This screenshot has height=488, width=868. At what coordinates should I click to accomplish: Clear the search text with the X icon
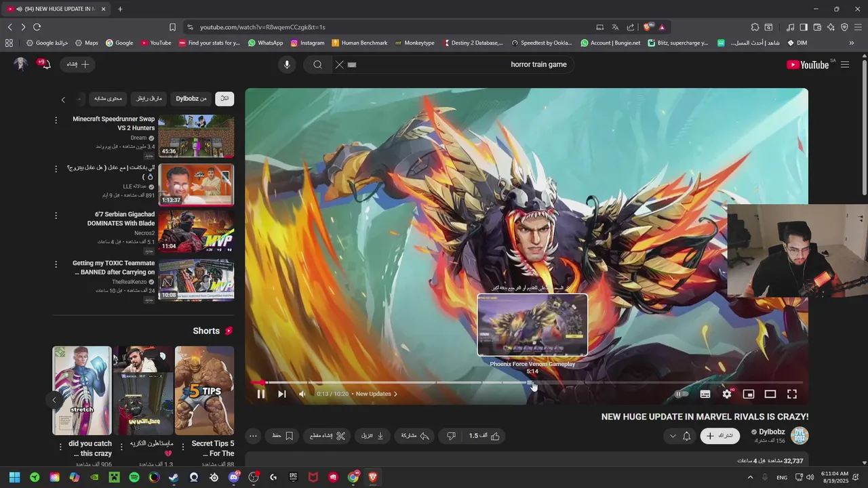(x=339, y=64)
